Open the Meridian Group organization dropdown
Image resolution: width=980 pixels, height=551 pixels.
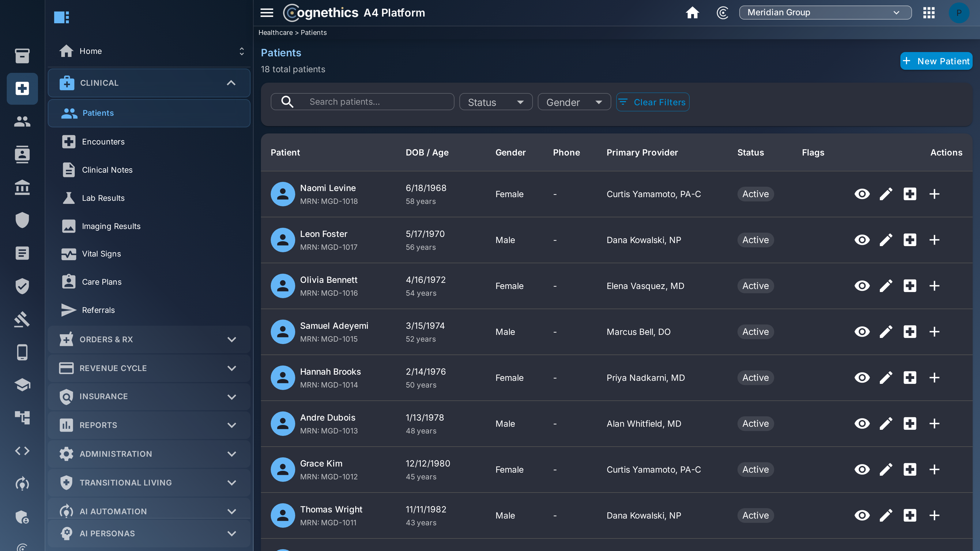pyautogui.click(x=825, y=13)
